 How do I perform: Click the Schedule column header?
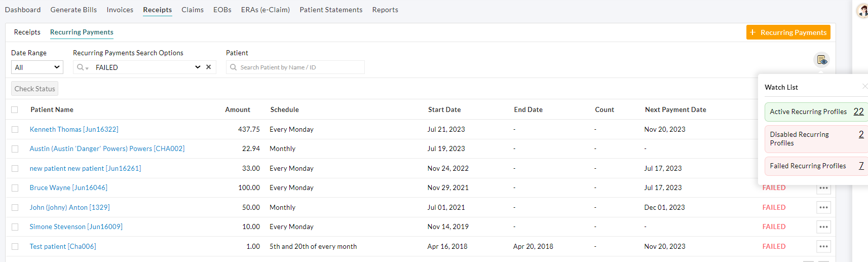click(x=284, y=109)
